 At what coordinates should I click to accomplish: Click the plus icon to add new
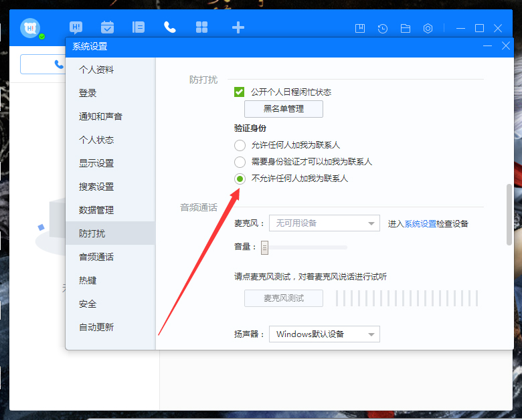pos(238,27)
